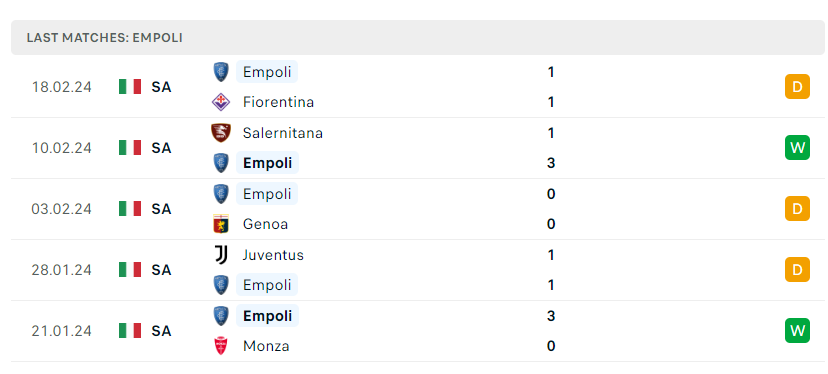Click Italy flag in 10.02.24 row
Image resolution: width=828 pixels, height=374 pixels.
(130, 148)
